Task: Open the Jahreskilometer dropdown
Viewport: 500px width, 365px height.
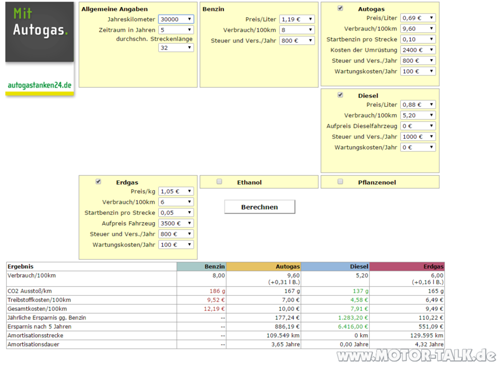Action: pos(176,19)
